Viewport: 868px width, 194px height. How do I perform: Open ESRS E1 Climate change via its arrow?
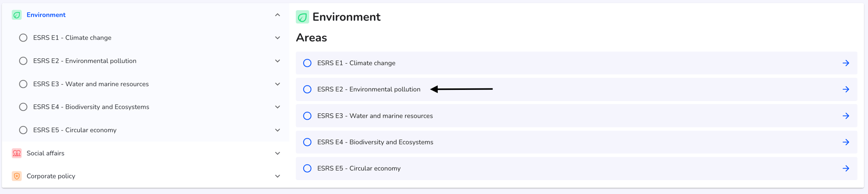pyautogui.click(x=846, y=63)
